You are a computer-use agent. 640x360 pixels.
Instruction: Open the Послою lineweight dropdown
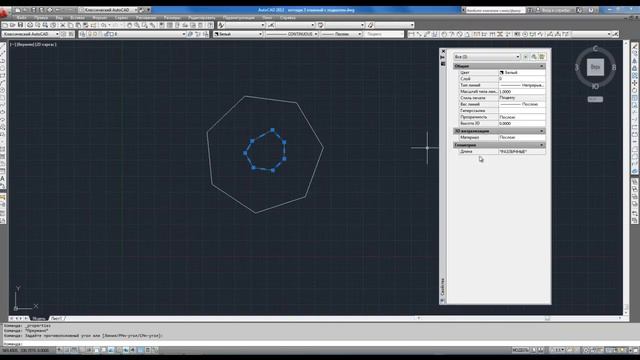point(341,34)
